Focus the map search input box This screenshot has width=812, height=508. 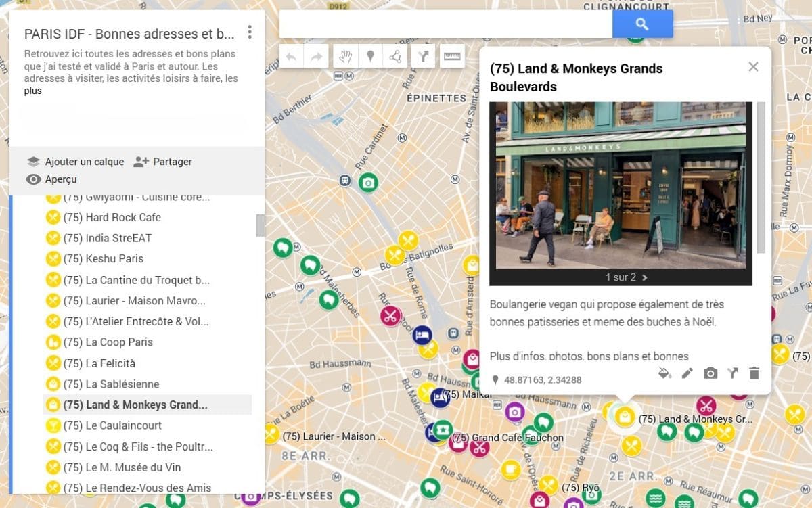pos(446,24)
